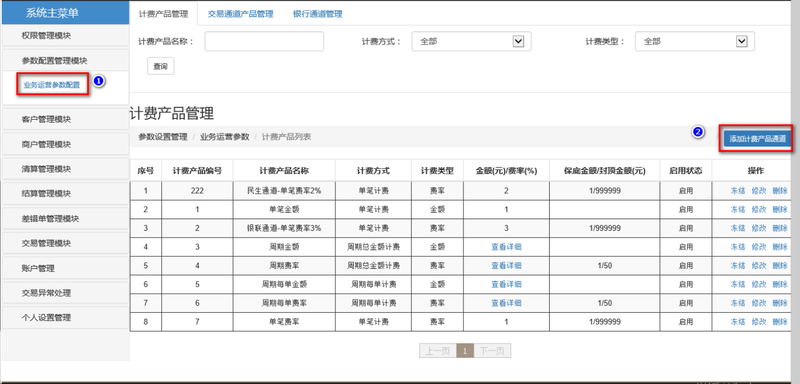
Task: Click 冻结 in the 周期金额 row
Action: [x=738, y=247]
